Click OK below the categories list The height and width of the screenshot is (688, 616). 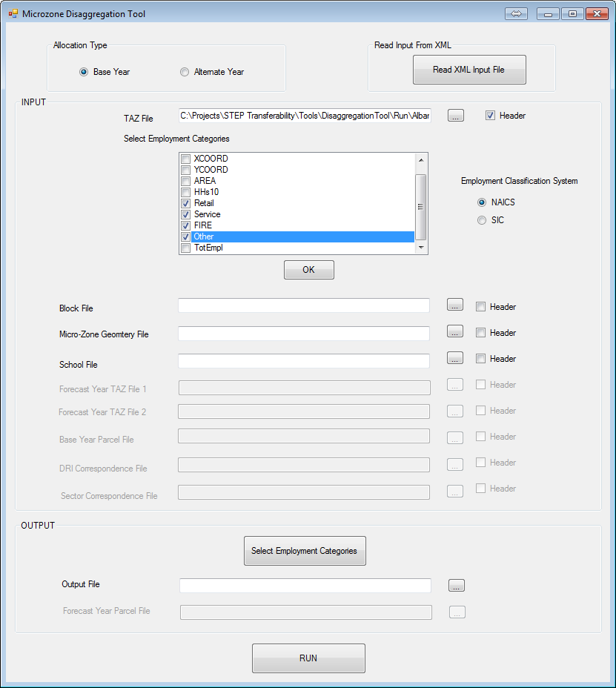click(308, 270)
